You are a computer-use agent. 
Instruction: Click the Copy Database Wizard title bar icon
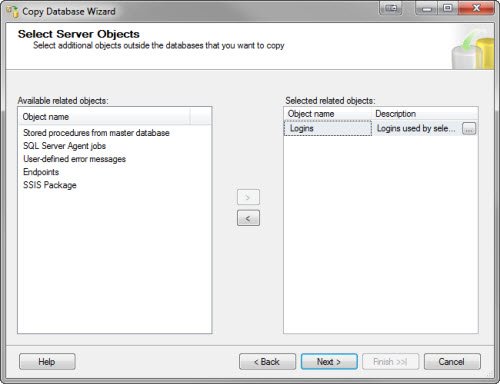13,11
